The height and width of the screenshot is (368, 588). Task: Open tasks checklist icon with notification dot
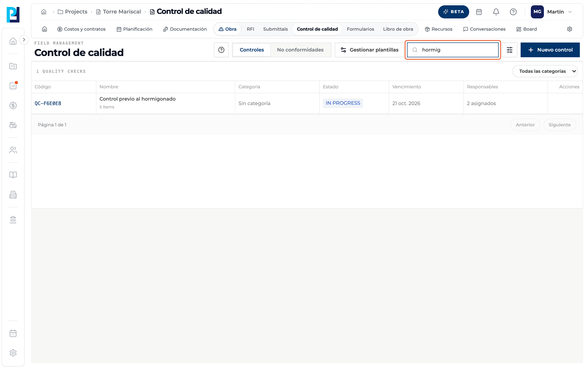click(13, 86)
